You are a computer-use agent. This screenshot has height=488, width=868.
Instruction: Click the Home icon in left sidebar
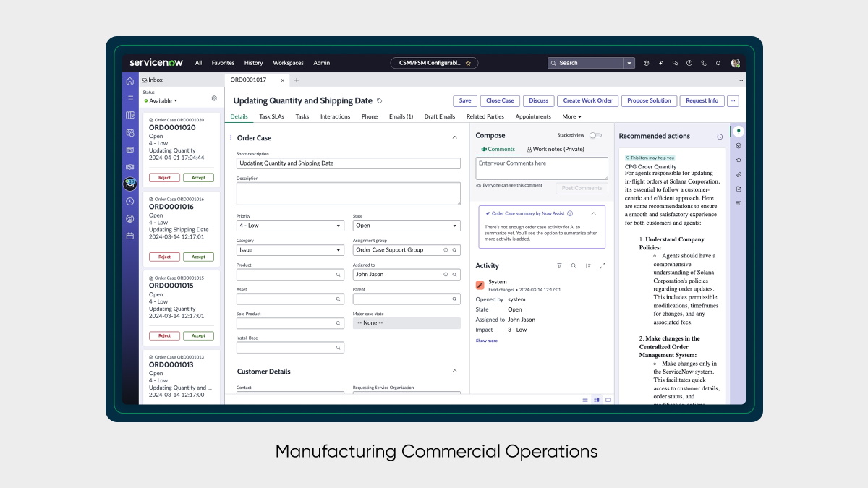pos(130,81)
